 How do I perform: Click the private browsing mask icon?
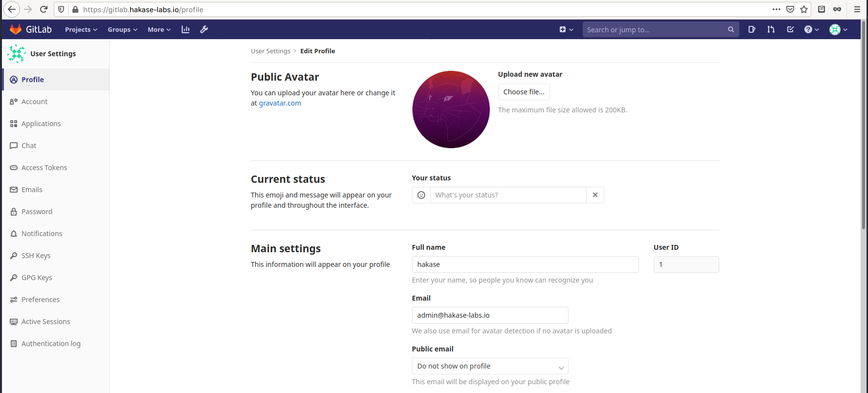coord(837,9)
